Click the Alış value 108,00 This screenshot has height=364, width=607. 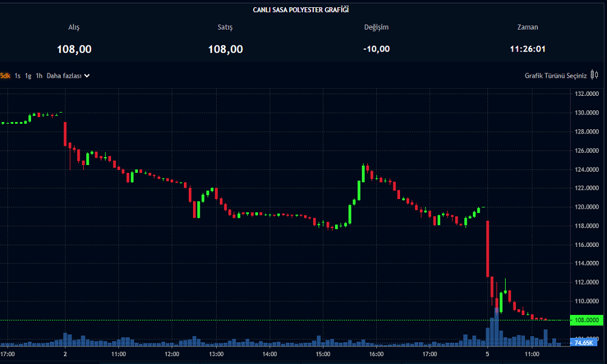(x=74, y=49)
